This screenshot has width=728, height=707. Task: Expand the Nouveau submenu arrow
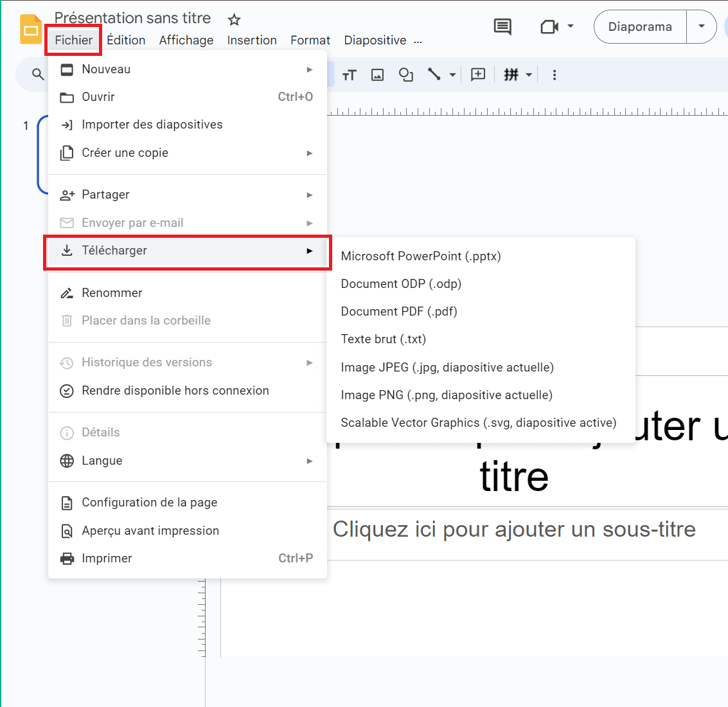[x=310, y=69]
